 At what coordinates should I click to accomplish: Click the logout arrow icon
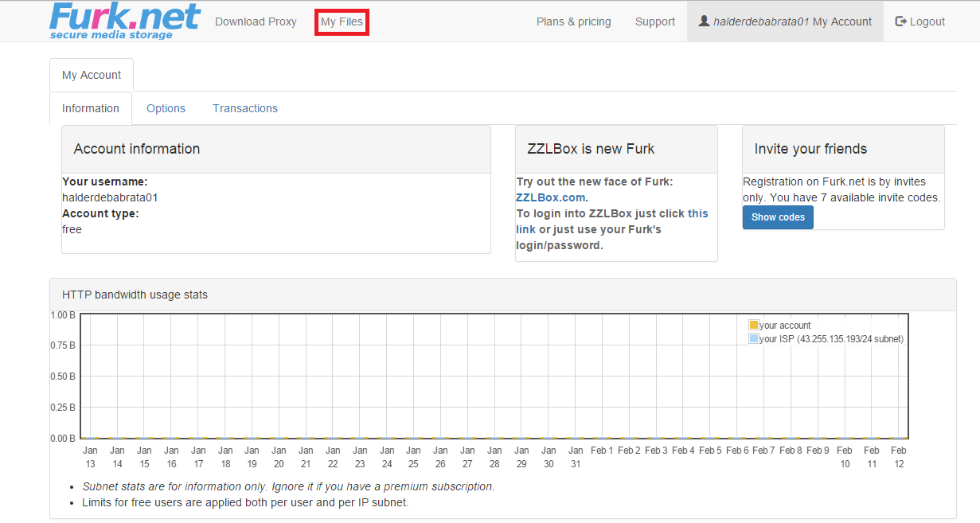tap(901, 21)
